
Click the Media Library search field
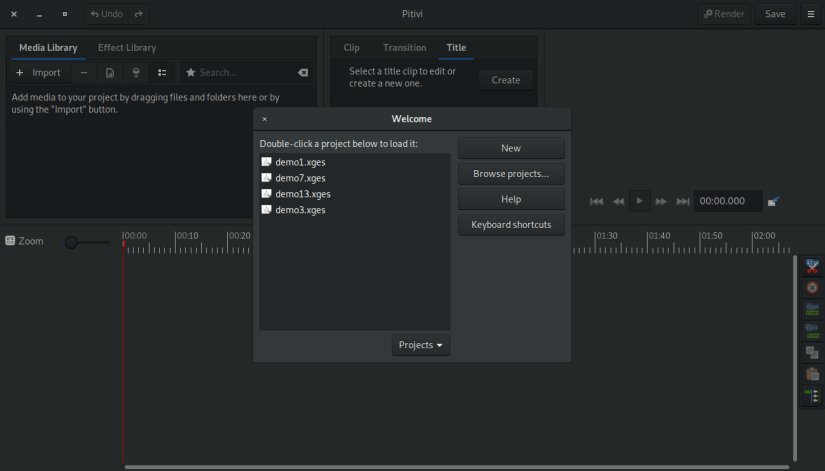pyautogui.click(x=247, y=73)
